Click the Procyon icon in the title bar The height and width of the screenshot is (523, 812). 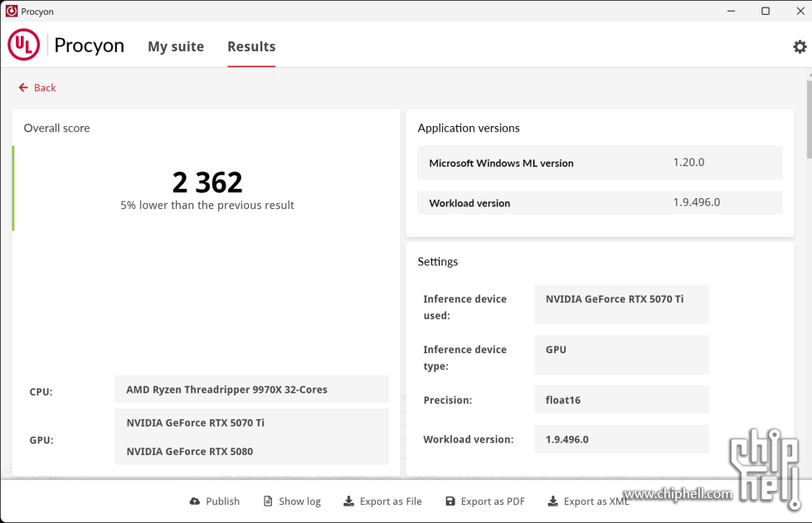coord(12,12)
